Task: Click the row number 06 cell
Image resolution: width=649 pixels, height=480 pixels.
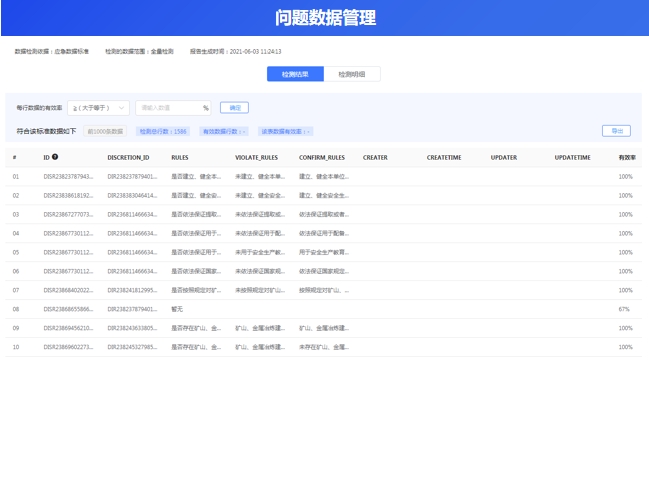Action: tap(16, 271)
